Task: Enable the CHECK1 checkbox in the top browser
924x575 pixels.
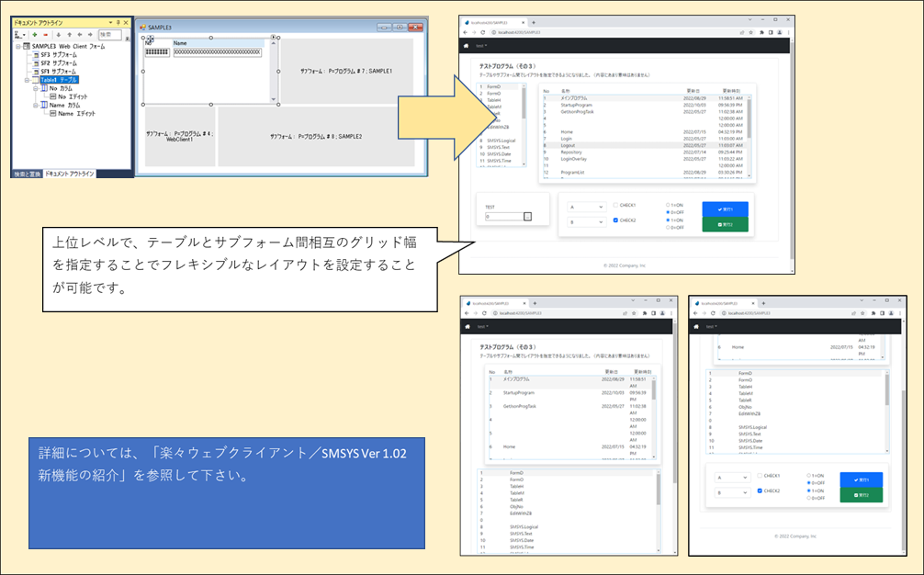Action: point(614,206)
